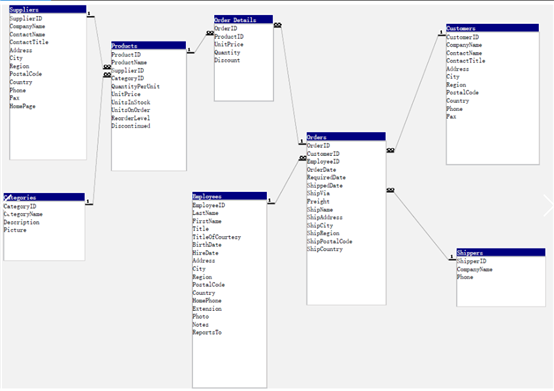Click CategoryID field in Products table
Screen dimensions: 554x391
128,78
